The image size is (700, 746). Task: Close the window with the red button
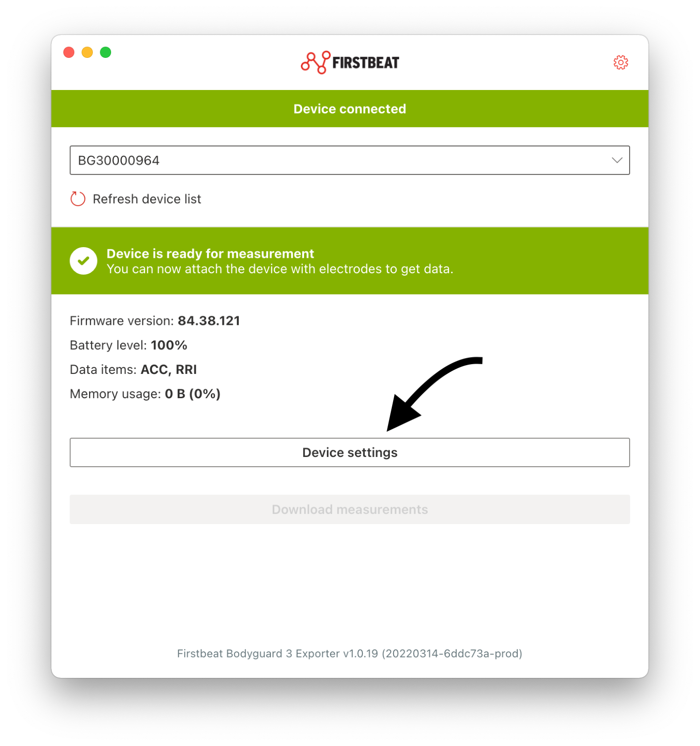click(69, 52)
